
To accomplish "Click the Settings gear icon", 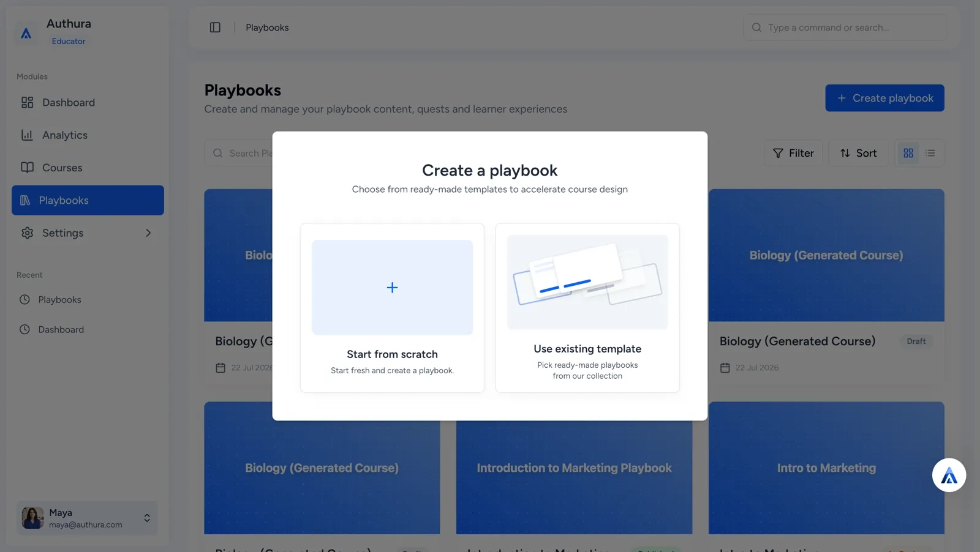I will (x=27, y=233).
